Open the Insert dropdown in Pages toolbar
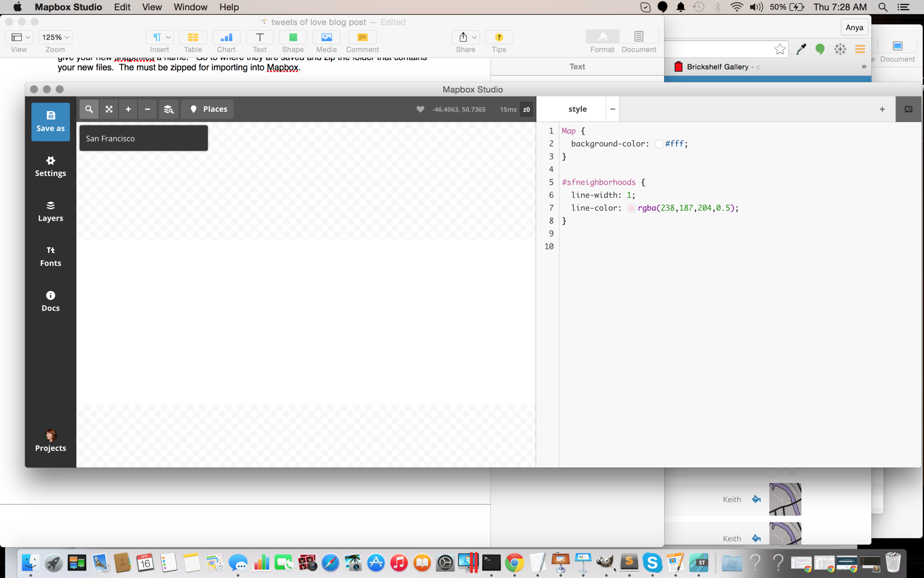This screenshot has height=578, width=924. pyautogui.click(x=160, y=37)
